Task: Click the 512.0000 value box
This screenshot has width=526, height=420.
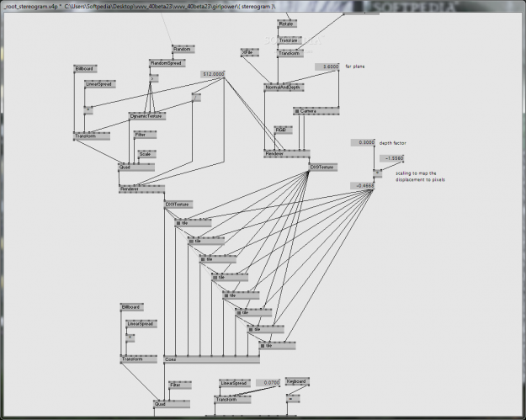Action: (213, 75)
